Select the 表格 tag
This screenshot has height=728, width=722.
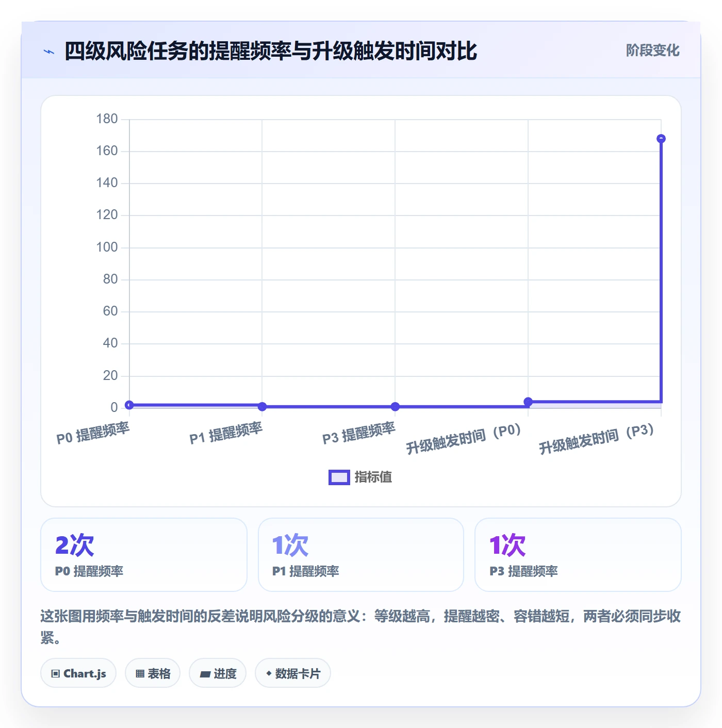[x=153, y=673]
